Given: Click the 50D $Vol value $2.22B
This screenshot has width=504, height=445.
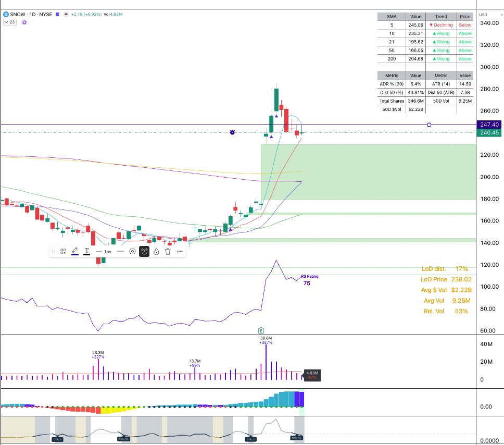Looking at the screenshot, I should click(x=415, y=109).
